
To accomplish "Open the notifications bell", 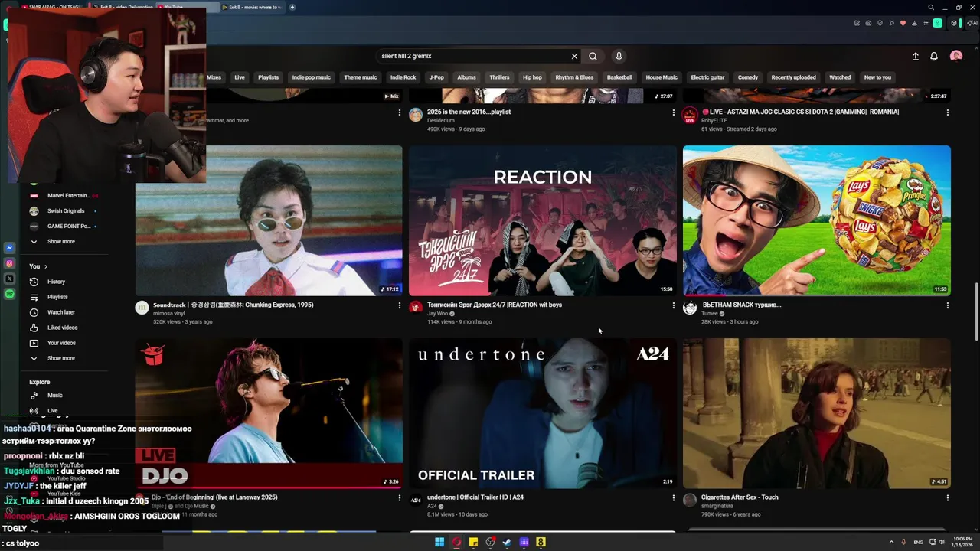I will (x=934, y=56).
